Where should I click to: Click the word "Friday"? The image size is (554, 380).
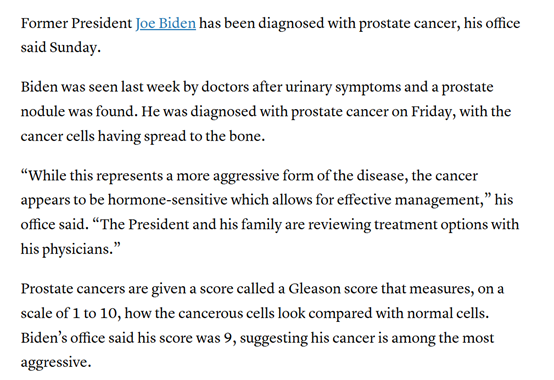click(431, 112)
